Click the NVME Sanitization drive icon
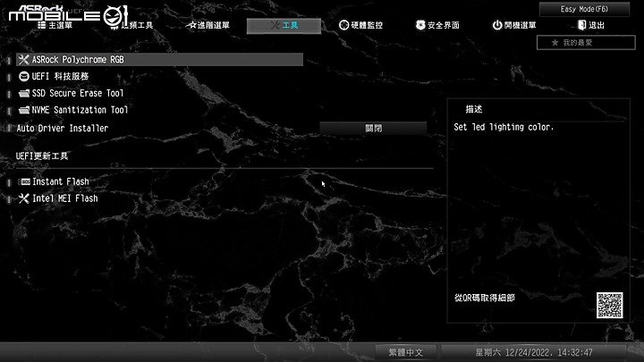The image size is (644, 362). [x=24, y=110]
